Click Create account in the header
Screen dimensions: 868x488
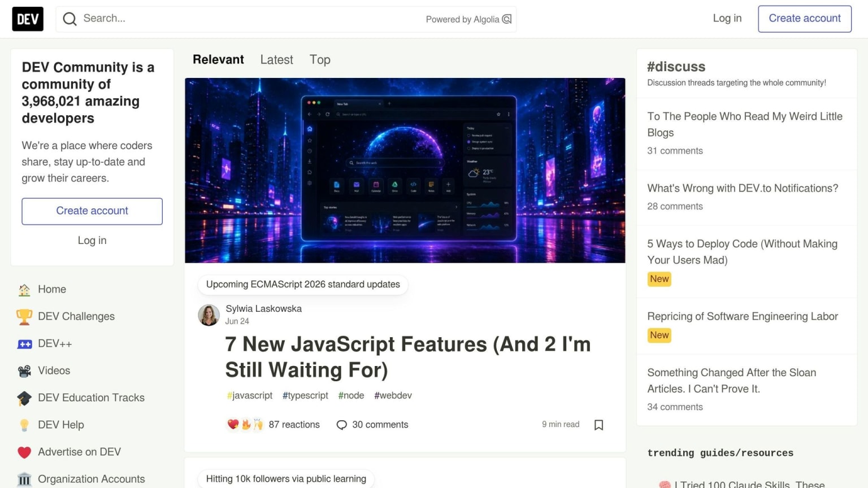[x=805, y=19]
